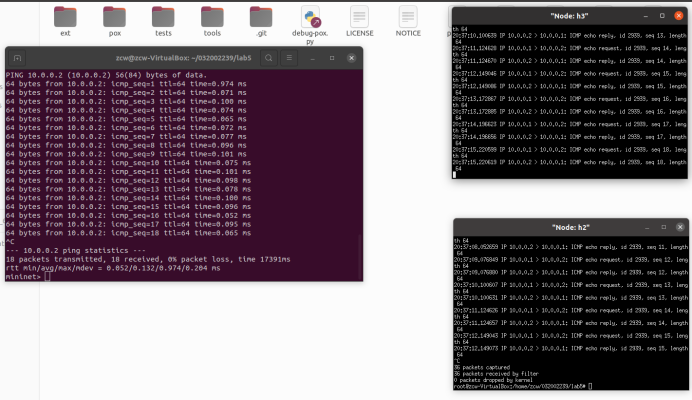Click the icmp_seq=10 ping reply line
692x400 pixels.
(x=128, y=163)
